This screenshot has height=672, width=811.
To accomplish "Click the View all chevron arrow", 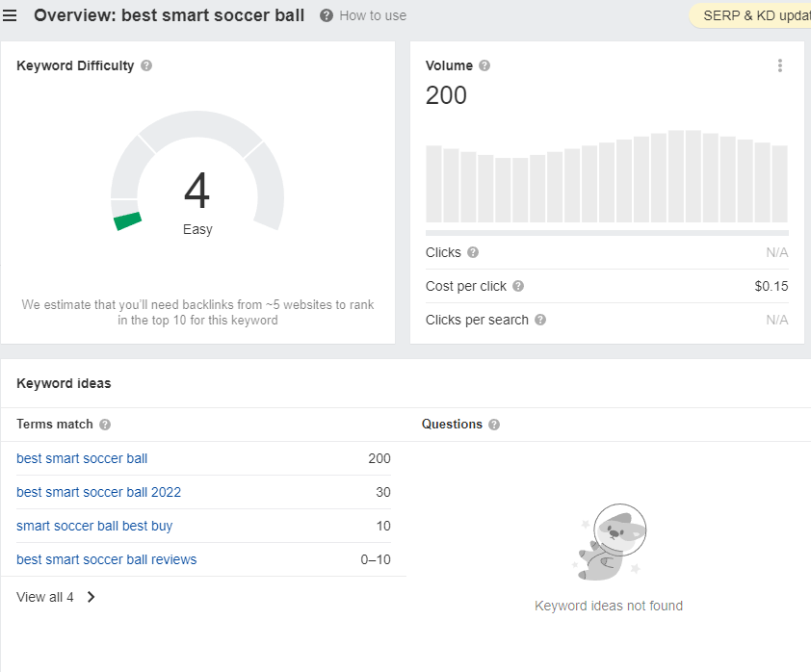I will 91,597.
